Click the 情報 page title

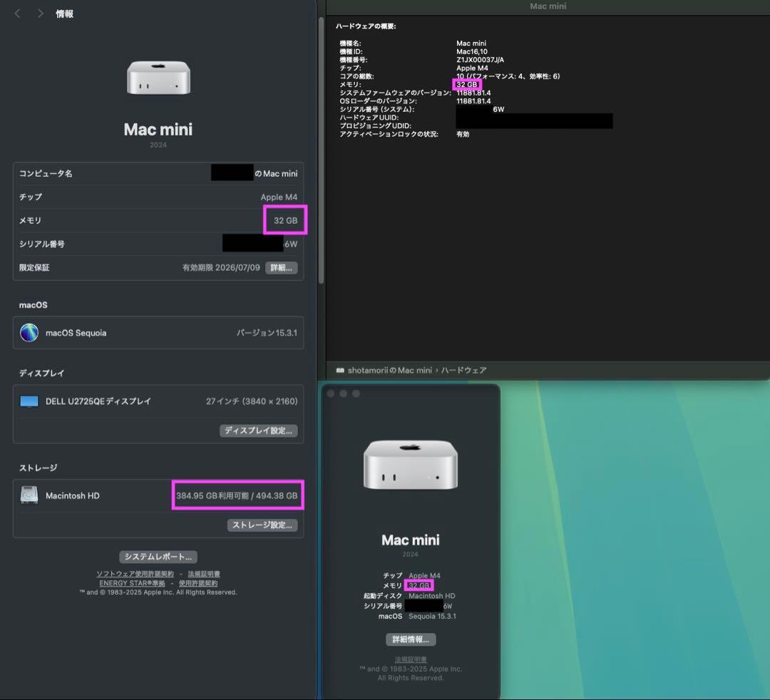click(x=64, y=14)
